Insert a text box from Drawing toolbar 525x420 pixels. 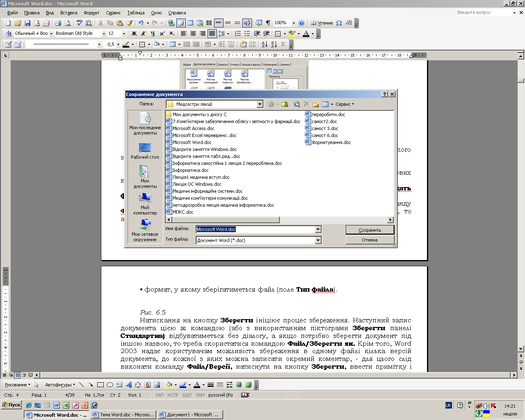pyautogui.click(x=119, y=385)
